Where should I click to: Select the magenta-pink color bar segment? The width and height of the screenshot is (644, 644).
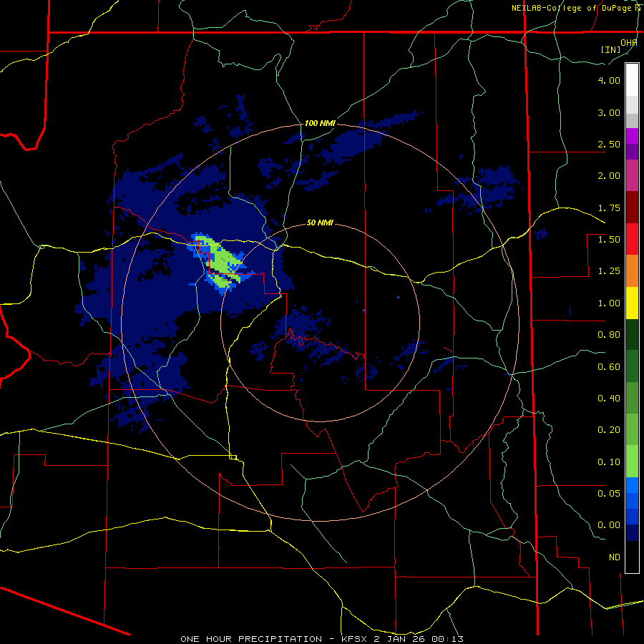632,175
